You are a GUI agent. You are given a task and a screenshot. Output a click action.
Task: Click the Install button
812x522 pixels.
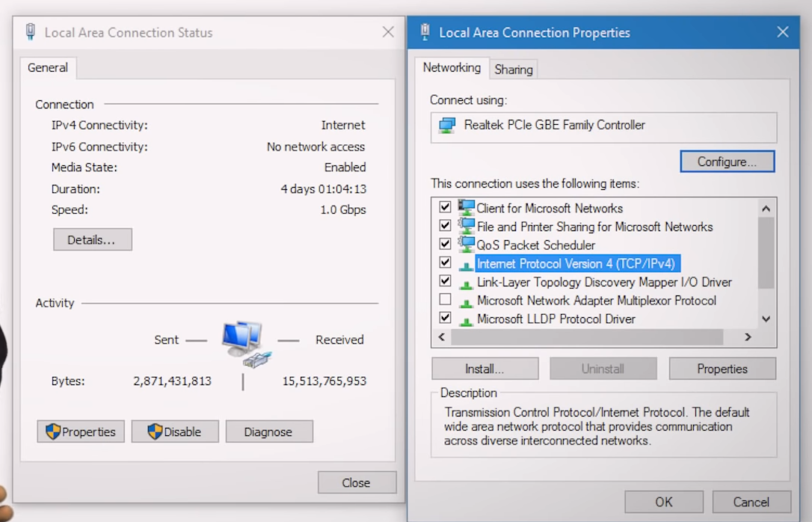click(485, 369)
